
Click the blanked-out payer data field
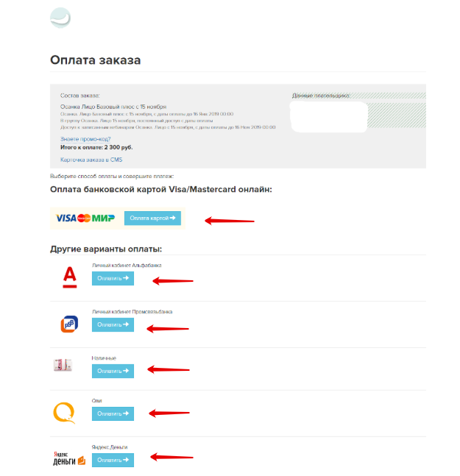click(329, 117)
